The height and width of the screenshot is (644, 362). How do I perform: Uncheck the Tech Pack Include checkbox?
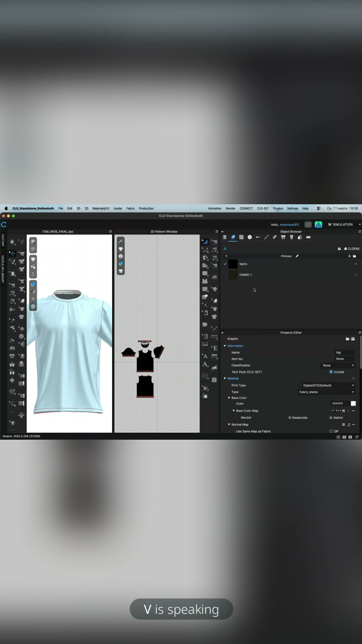tap(331, 372)
